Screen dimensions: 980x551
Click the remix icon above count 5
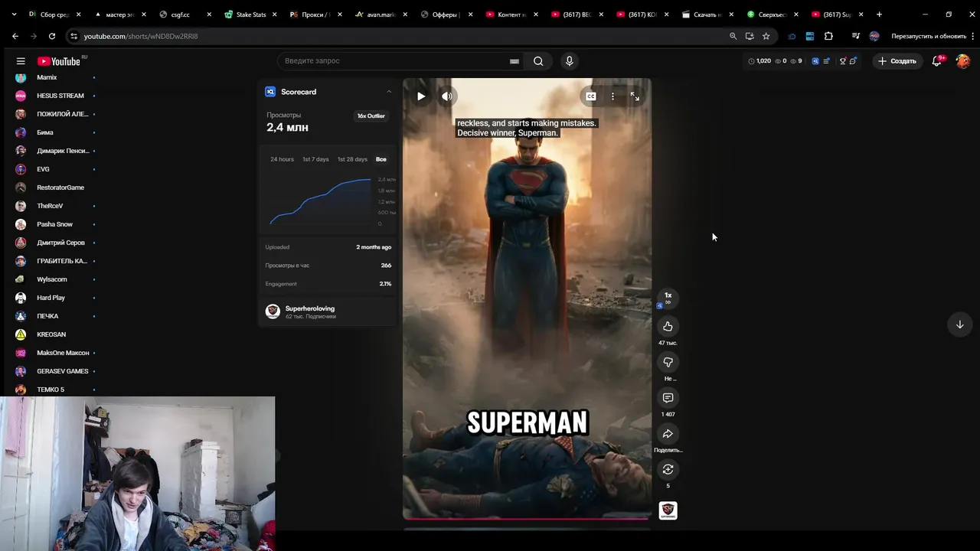click(x=668, y=469)
